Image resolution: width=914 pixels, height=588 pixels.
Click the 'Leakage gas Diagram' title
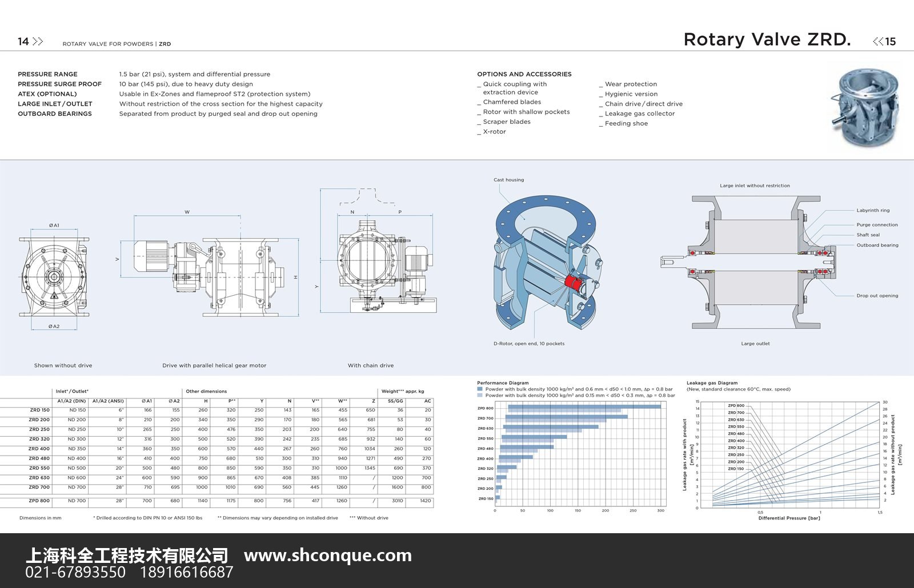[x=712, y=383]
